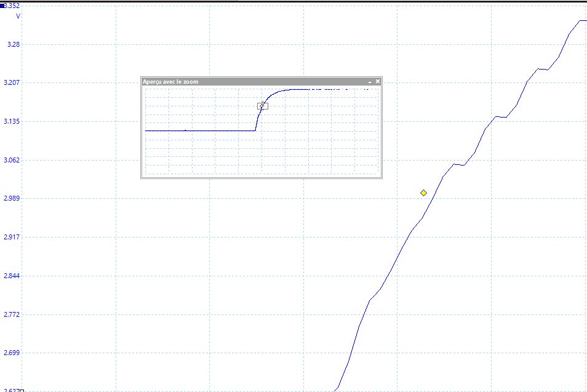
Task: Click the blue channel handle beside 3.352
Action: [2, 6]
